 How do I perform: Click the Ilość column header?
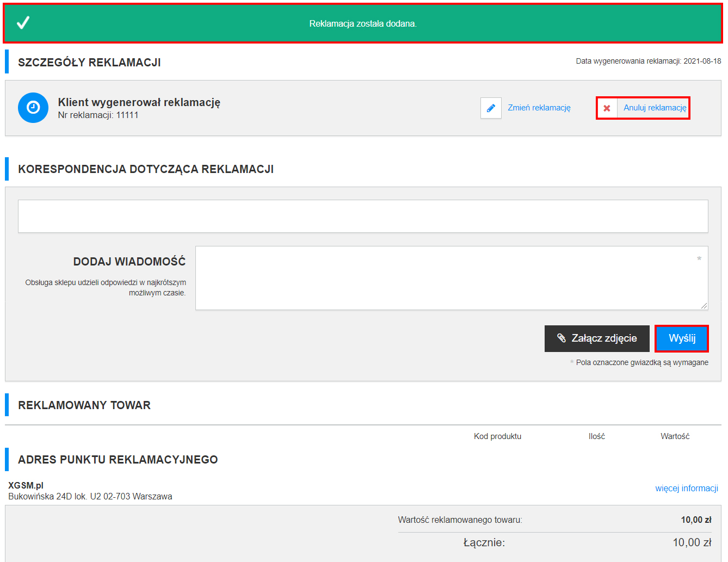[596, 436]
